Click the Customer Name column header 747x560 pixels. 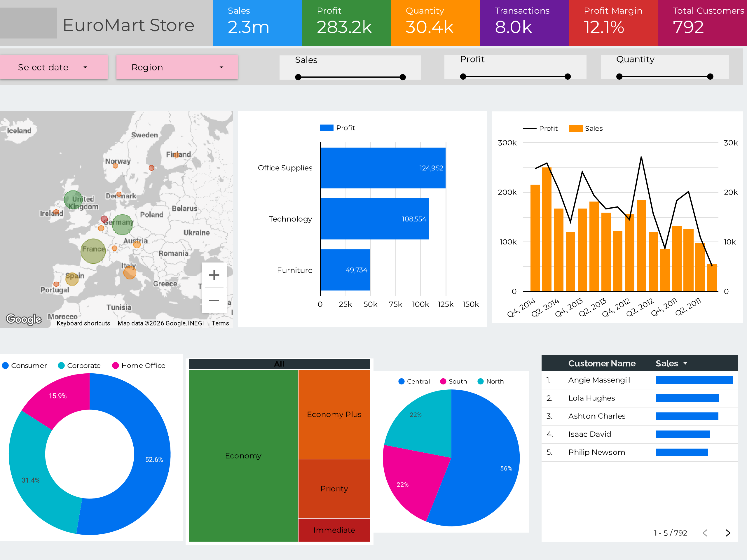[x=602, y=363]
